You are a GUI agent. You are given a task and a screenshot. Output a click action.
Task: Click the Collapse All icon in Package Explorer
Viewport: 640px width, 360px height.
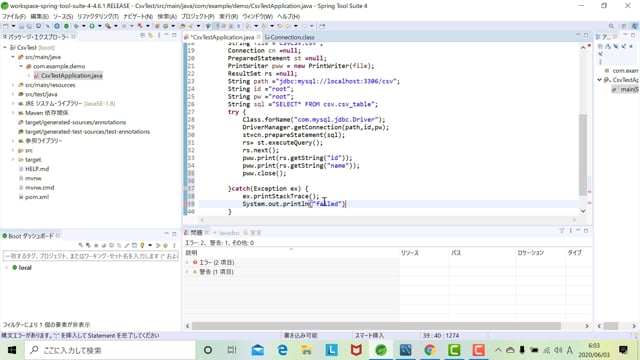142,36
